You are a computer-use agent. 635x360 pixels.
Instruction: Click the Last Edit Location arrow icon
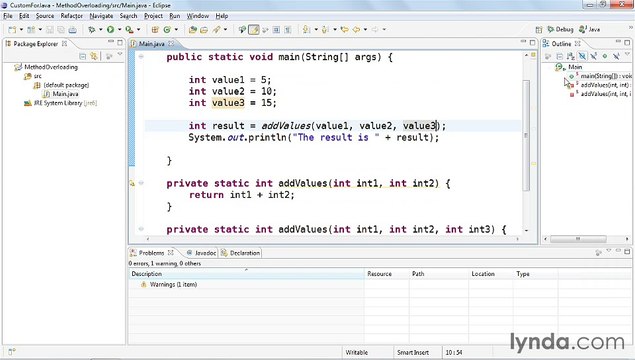[x=345, y=30]
